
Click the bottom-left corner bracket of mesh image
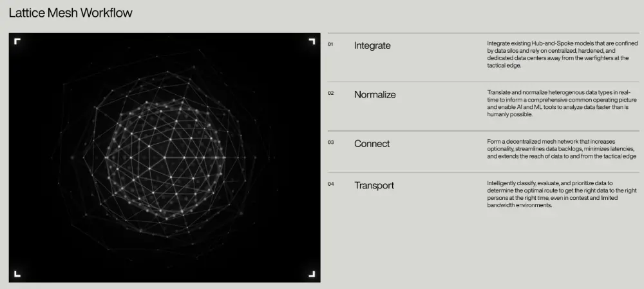pos(17,273)
